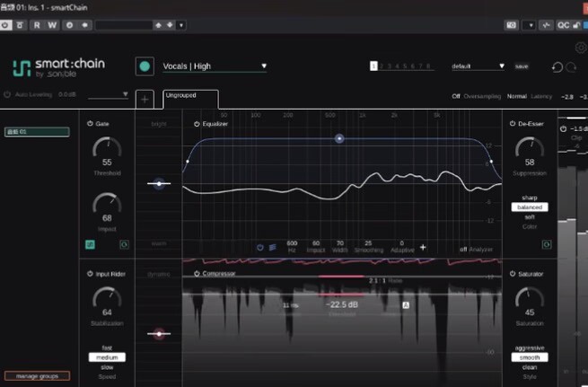Add EQ band with plus icon
Screen dimensions: 588x387
[423, 247]
